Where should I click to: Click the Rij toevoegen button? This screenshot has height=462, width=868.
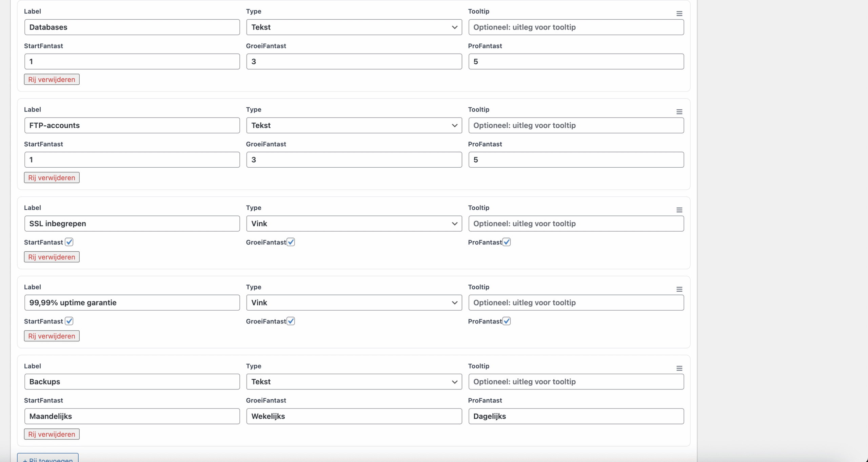coord(48,459)
